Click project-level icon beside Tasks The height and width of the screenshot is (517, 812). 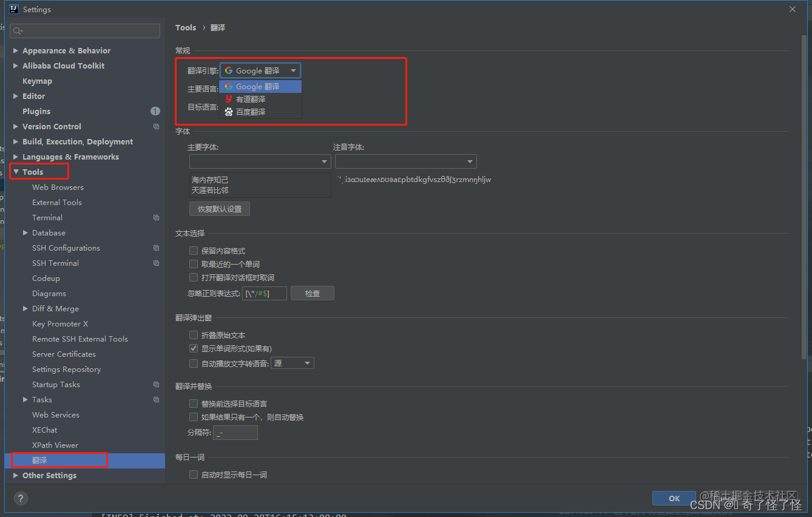(x=157, y=399)
